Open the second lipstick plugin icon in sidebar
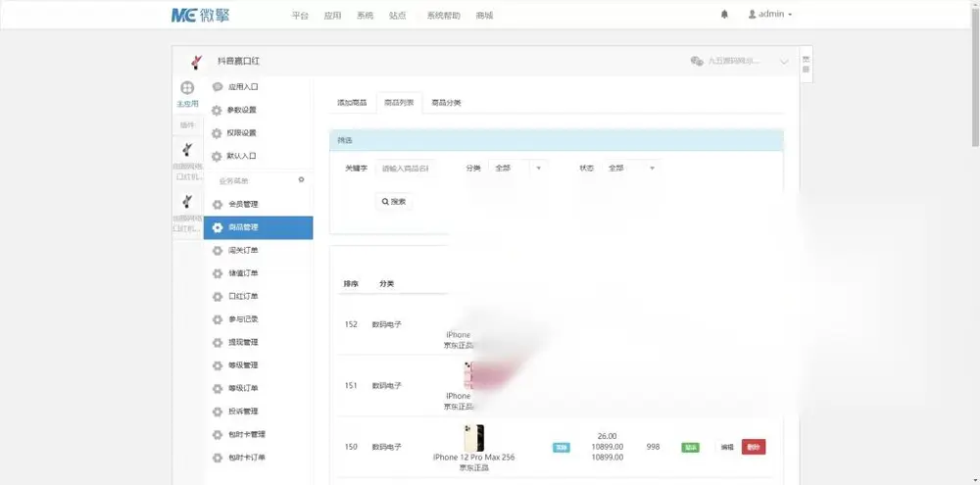980x485 pixels. [187, 201]
